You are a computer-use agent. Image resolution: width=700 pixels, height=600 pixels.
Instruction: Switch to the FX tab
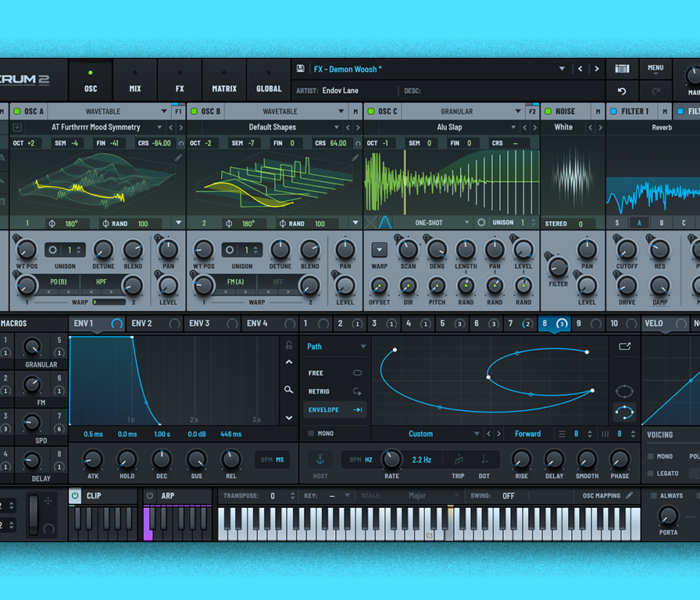[179, 81]
